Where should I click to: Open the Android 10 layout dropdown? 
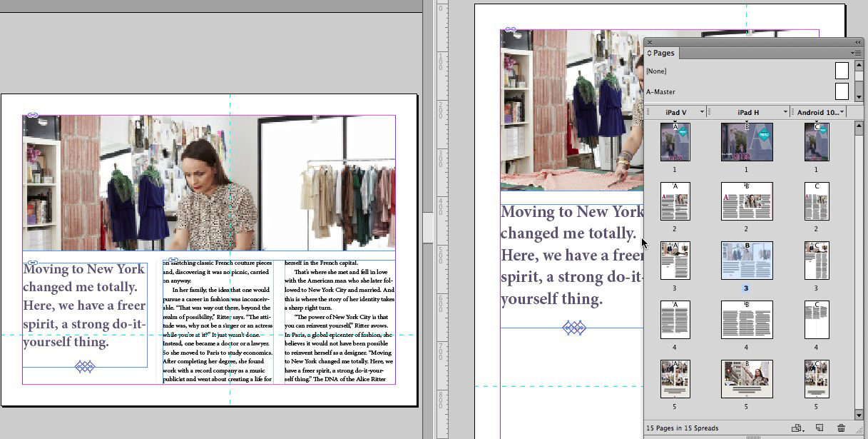(x=842, y=112)
